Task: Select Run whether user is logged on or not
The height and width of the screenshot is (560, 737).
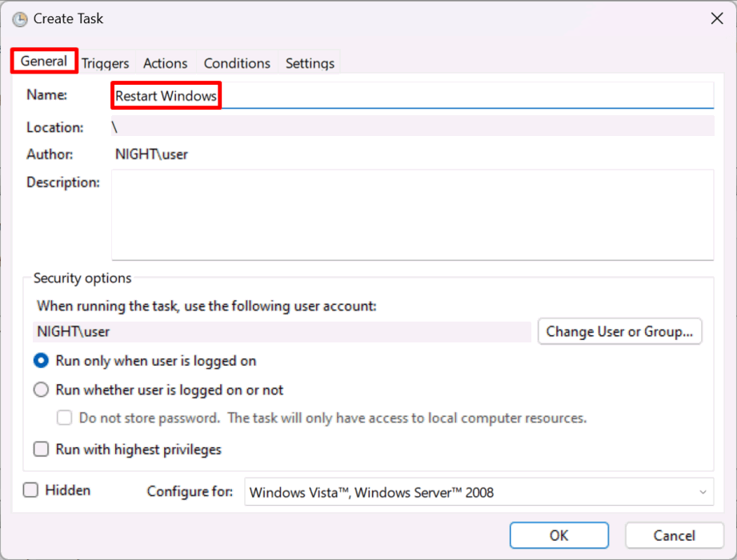Action: point(158,390)
